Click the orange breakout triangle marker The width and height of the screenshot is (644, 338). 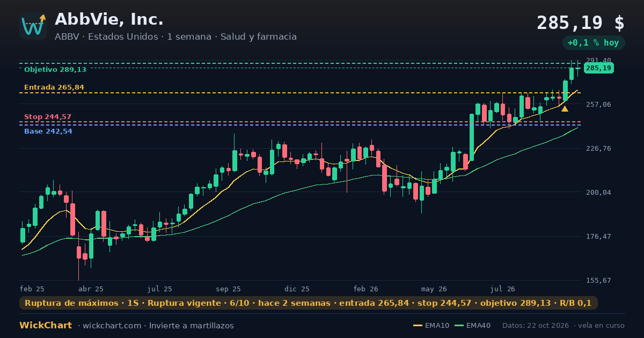click(x=565, y=109)
